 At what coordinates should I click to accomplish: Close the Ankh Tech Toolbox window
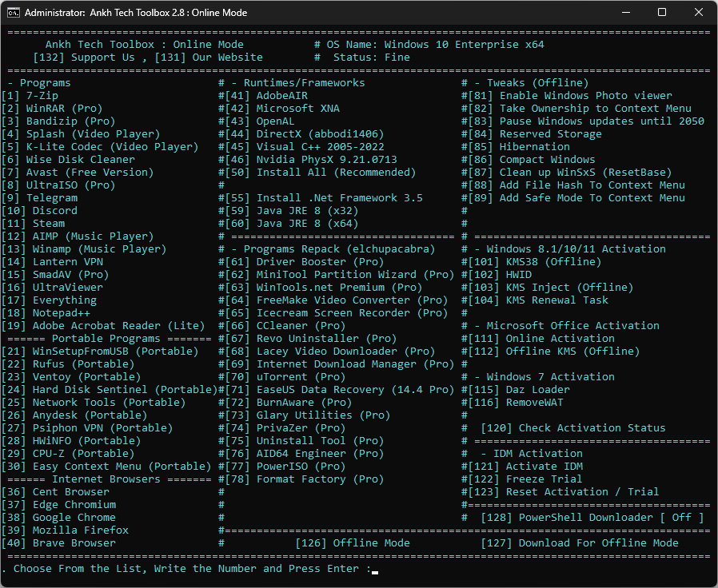point(698,12)
